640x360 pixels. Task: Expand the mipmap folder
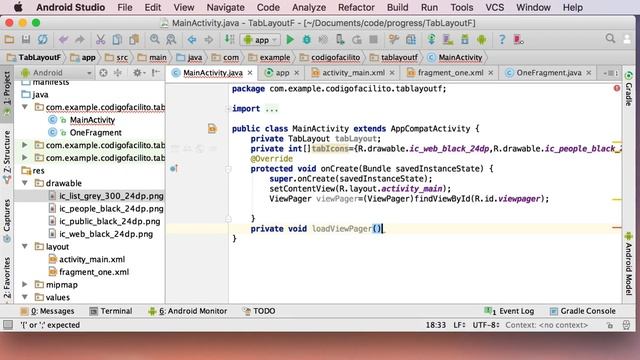pyautogui.click(x=25, y=284)
